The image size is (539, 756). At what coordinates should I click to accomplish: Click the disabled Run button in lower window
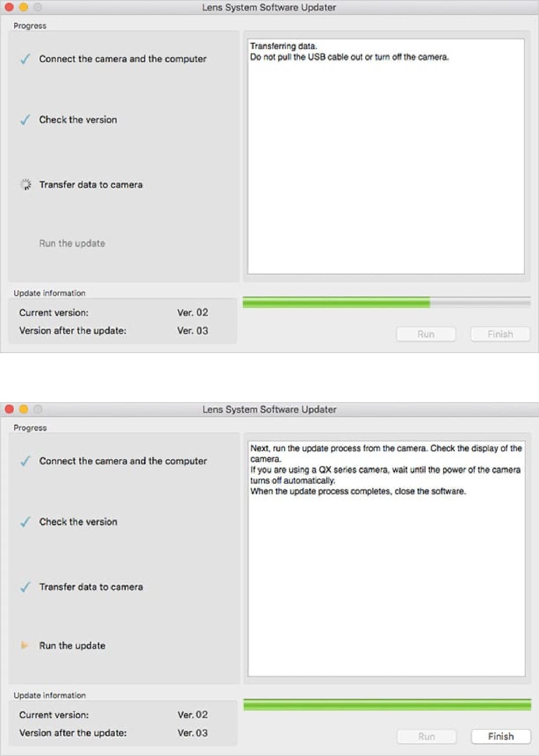point(427,736)
